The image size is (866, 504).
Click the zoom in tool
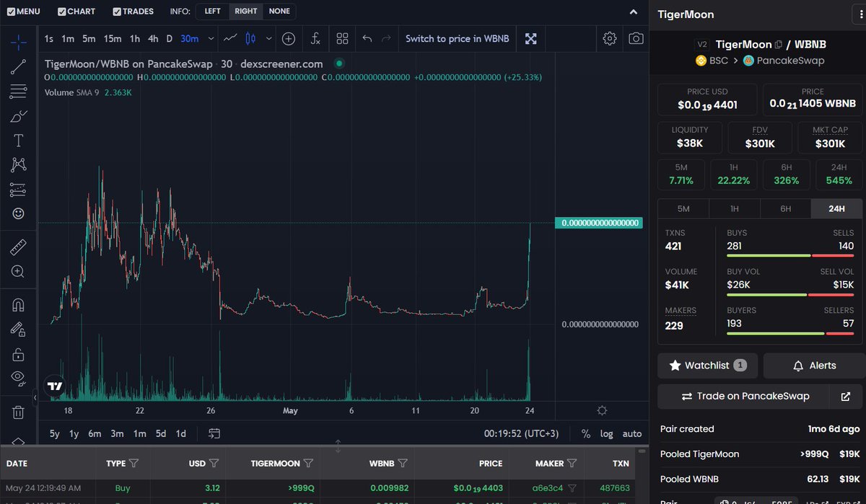click(19, 272)
